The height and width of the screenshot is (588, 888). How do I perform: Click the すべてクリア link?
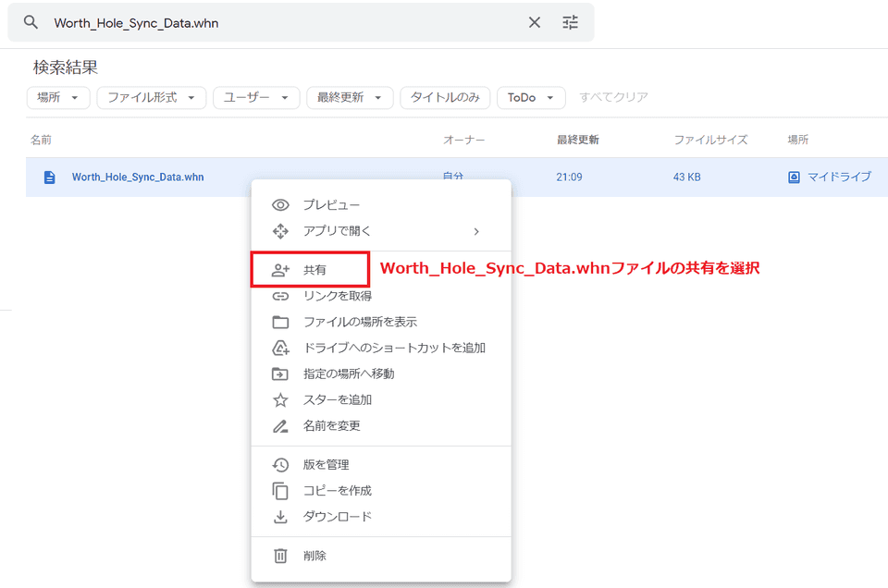(613, 98)
